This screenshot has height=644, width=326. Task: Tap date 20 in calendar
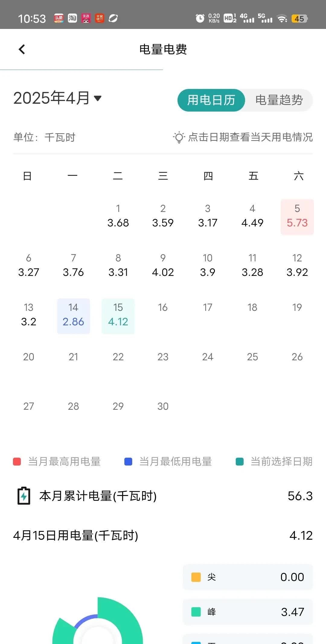point(29,357)
